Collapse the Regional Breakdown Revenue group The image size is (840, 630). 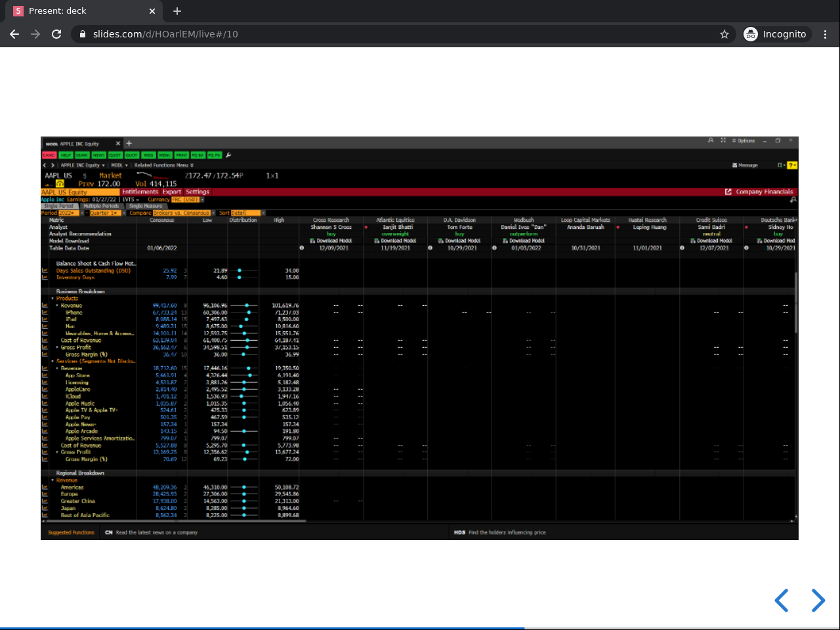click(x=53, y=480)
